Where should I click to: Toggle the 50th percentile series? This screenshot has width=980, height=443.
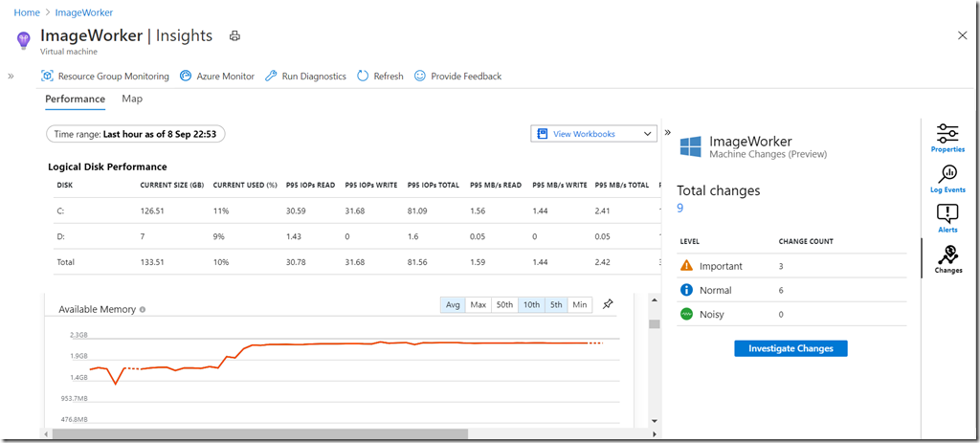(504, 305)
